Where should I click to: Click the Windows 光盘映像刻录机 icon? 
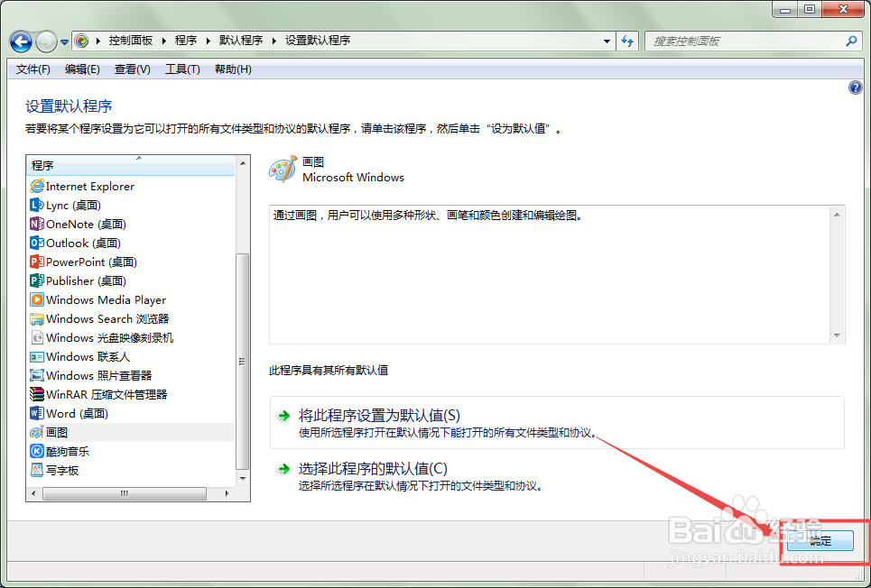point(37,337)
